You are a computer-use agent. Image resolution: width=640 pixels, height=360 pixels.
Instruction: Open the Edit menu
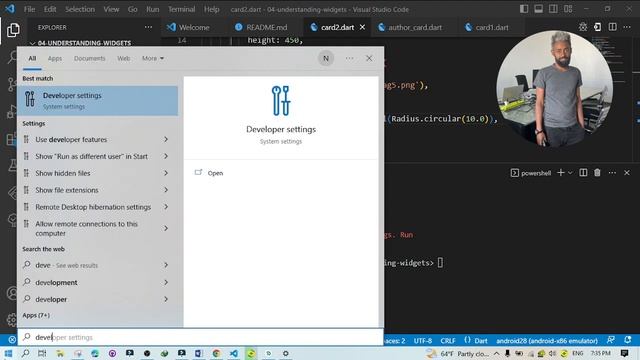(x=50, y=9)
